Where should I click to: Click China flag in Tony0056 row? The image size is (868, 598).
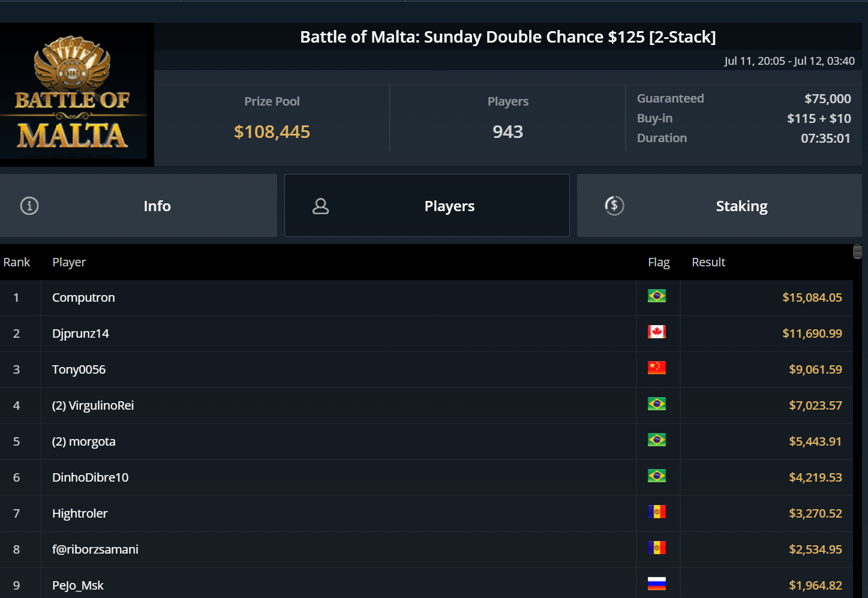pos(657,368)
